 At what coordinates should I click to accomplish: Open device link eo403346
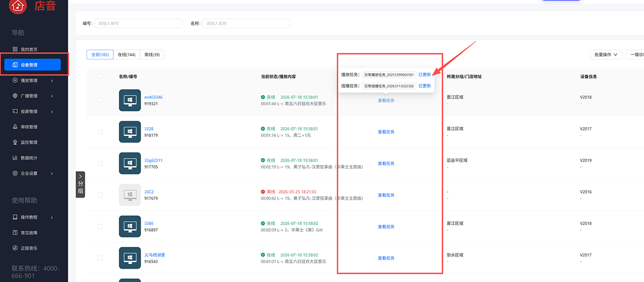(x=153, y=97)
